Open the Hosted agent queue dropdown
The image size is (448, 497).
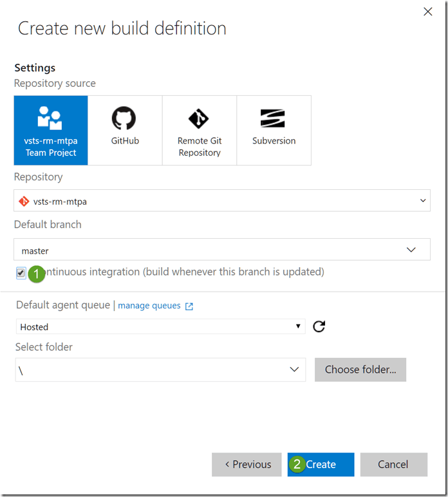pyautogui.click(x=160, y=326)
